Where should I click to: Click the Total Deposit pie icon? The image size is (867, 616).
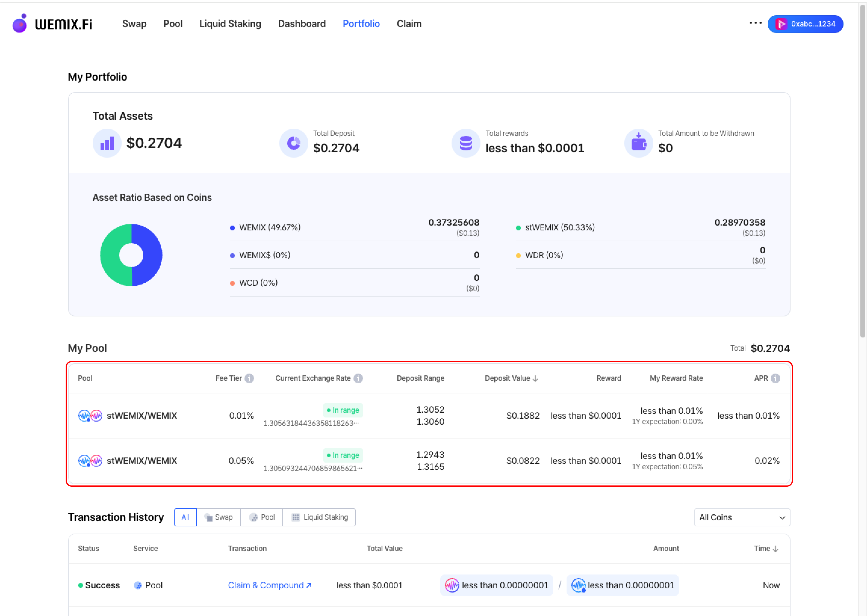click(294, 143)
